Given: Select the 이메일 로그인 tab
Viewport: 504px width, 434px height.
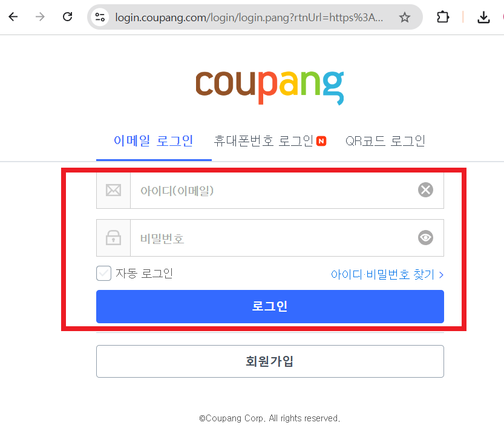Looking at the screenshot, I should (x=154, y=141).
